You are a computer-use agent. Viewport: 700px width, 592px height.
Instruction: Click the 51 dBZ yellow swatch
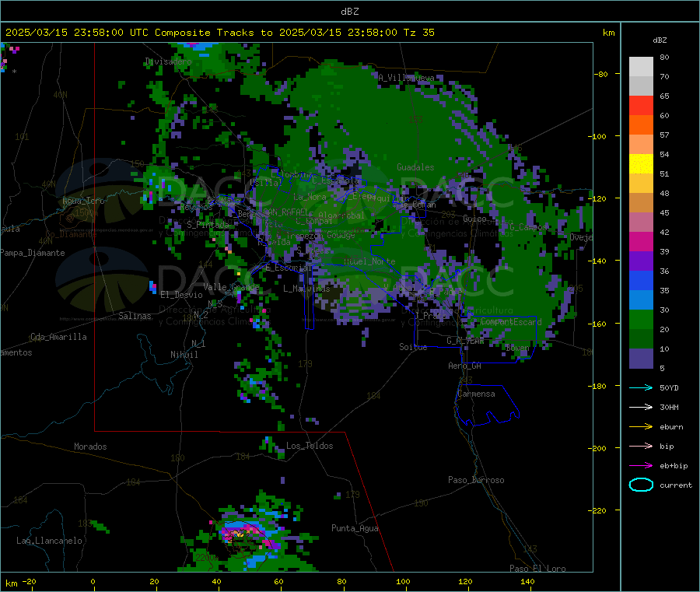(x=641, y=164)
